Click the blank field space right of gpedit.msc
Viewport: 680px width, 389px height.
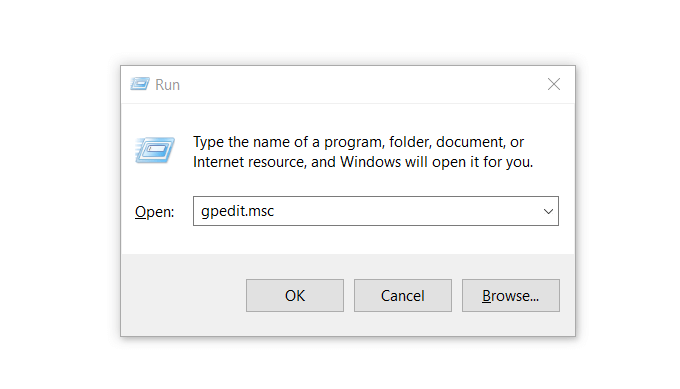(x=408, y=211)
